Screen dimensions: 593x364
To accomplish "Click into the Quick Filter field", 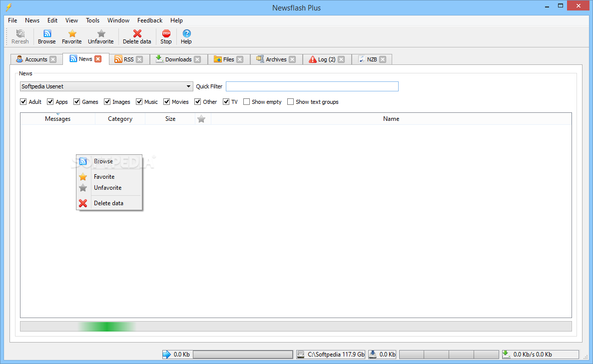I will [312, 86].
